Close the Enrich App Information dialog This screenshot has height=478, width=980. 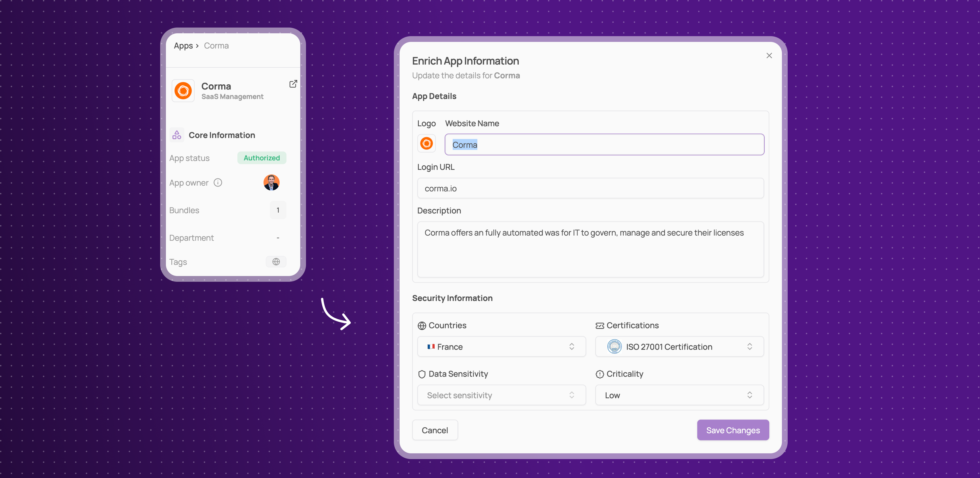point(769,56)
